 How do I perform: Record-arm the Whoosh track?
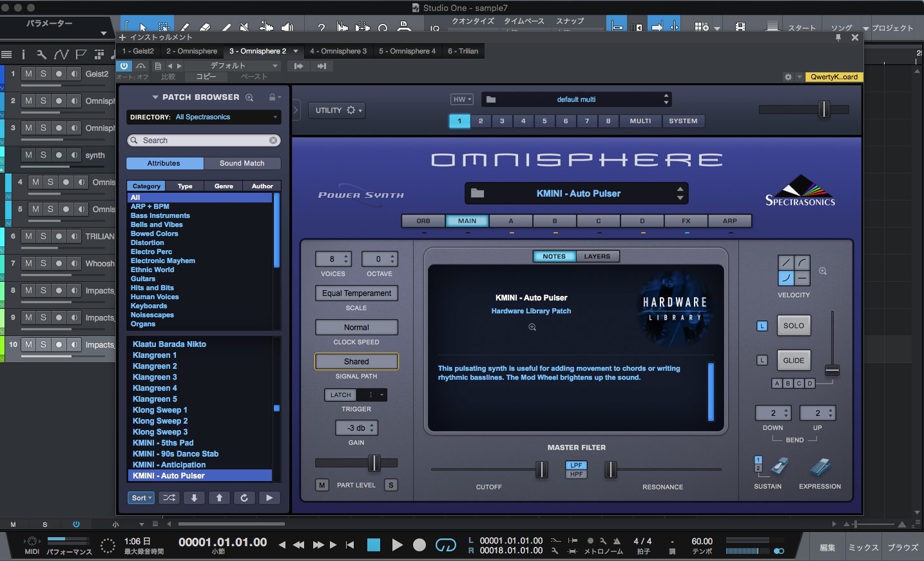[59, 263]
